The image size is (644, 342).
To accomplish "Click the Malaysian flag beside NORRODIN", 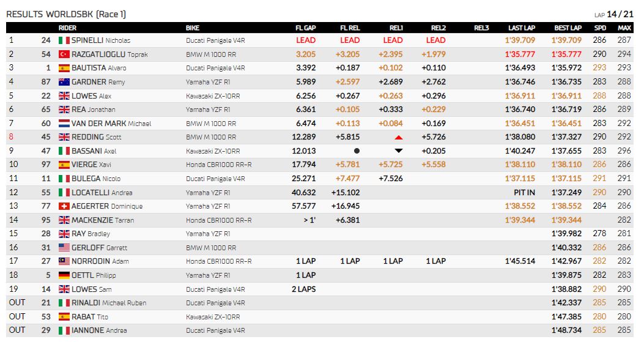I will click(64, 261).
